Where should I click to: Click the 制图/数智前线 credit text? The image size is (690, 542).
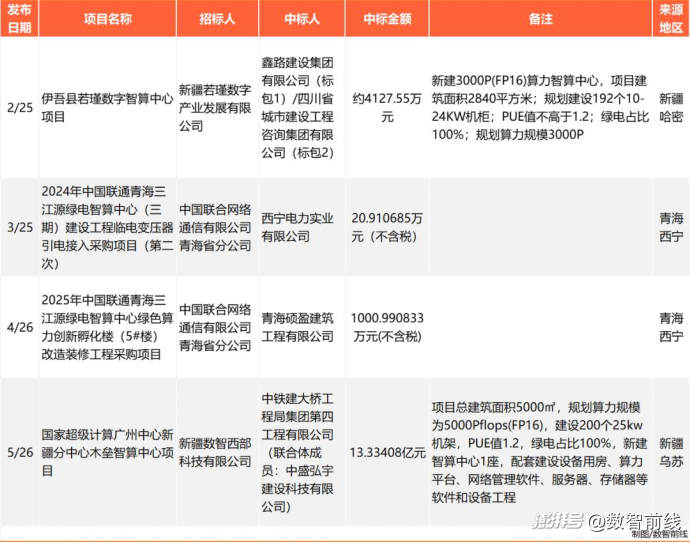coord(660,536)
